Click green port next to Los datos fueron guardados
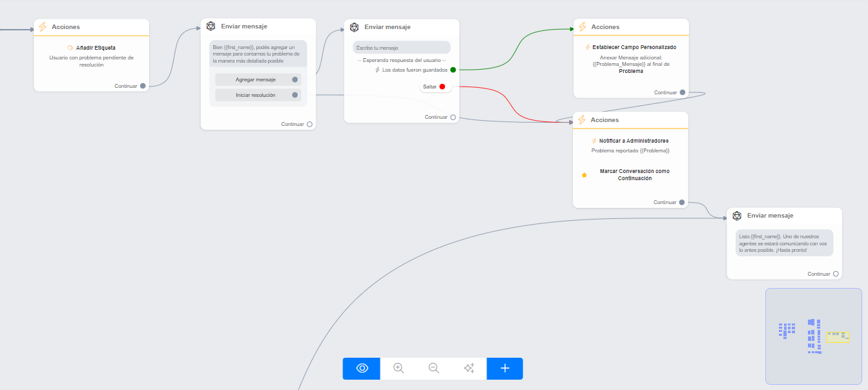This screenshot has width=868, height=390. point(453,70)
